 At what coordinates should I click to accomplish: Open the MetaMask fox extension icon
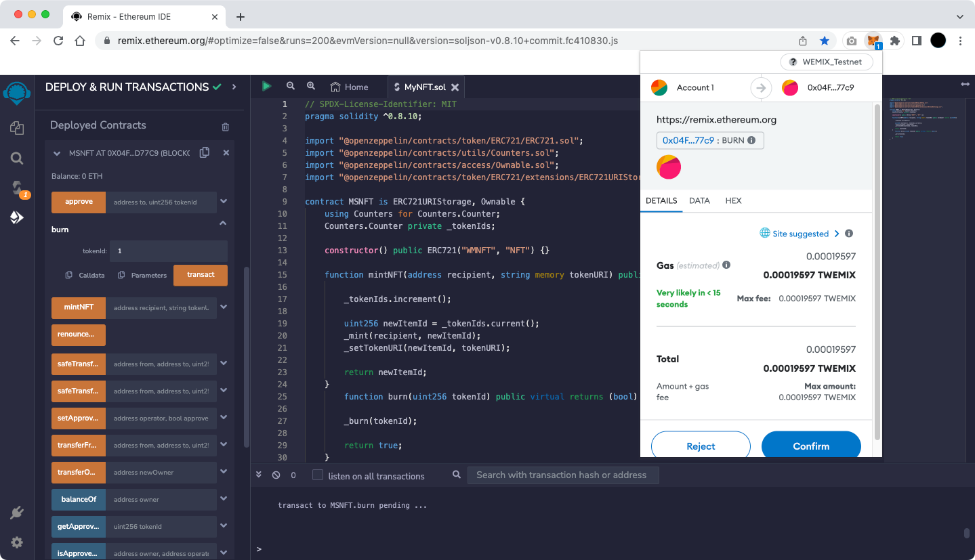point(874,41)
